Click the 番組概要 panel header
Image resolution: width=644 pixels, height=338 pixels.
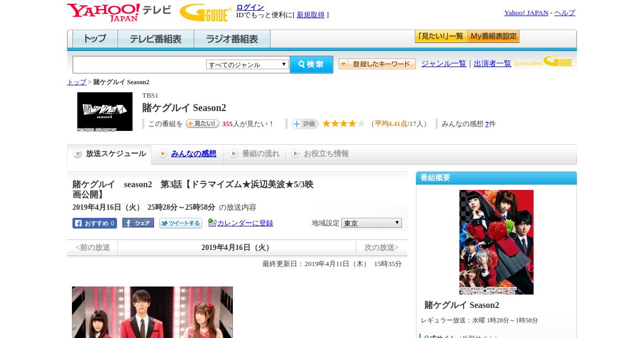click(496, 178)
